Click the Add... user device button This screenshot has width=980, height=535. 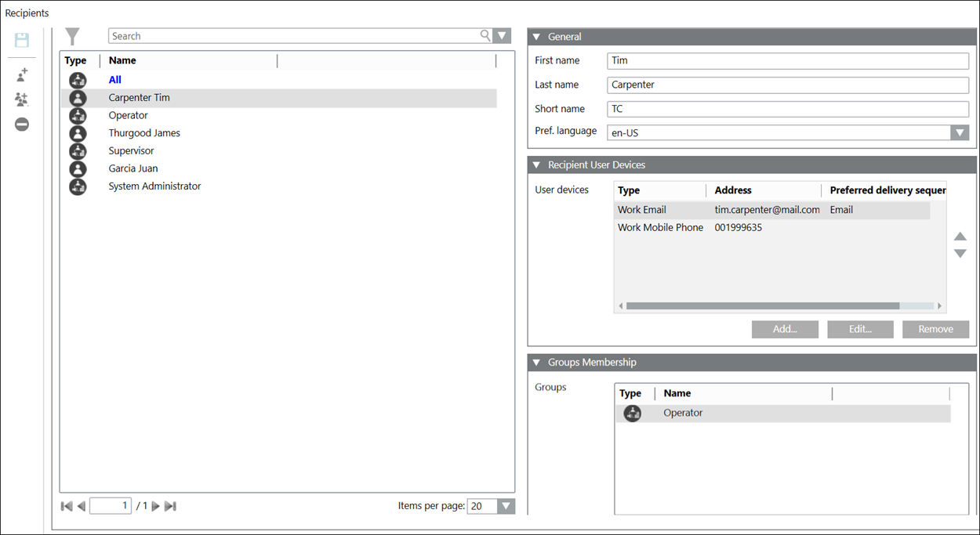coord(785,330)
